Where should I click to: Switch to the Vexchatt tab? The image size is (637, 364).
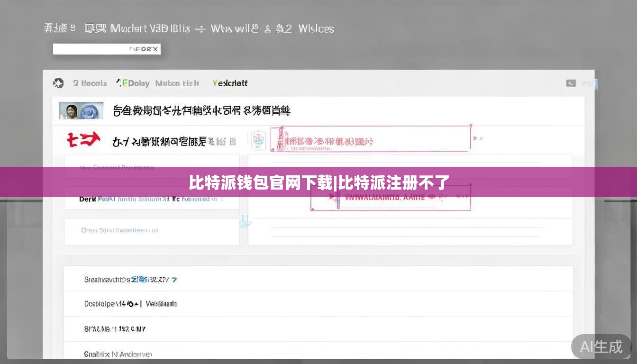point(230,83)
